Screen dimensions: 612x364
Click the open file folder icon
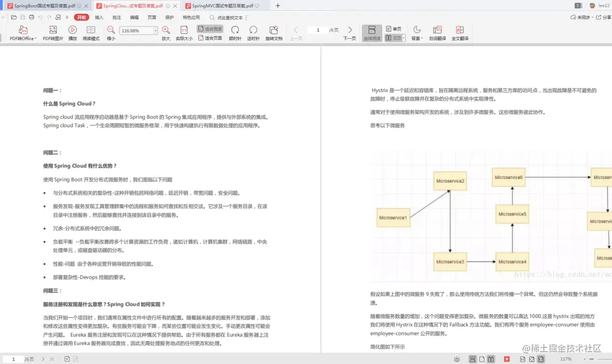coord(14,17)
